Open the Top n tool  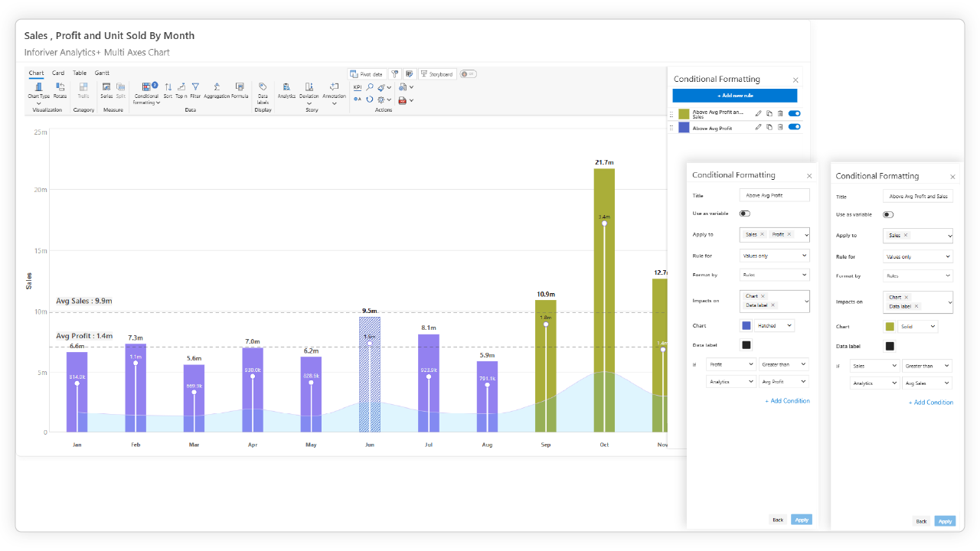tap(181, 90)
